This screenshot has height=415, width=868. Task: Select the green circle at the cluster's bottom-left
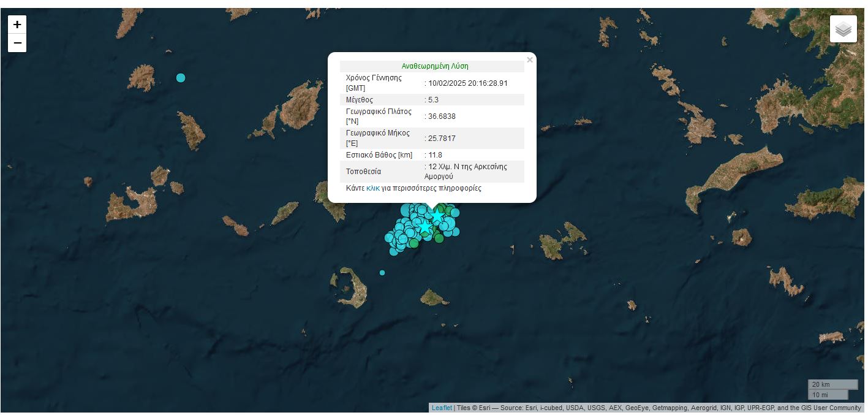click(x=414, y=243)
